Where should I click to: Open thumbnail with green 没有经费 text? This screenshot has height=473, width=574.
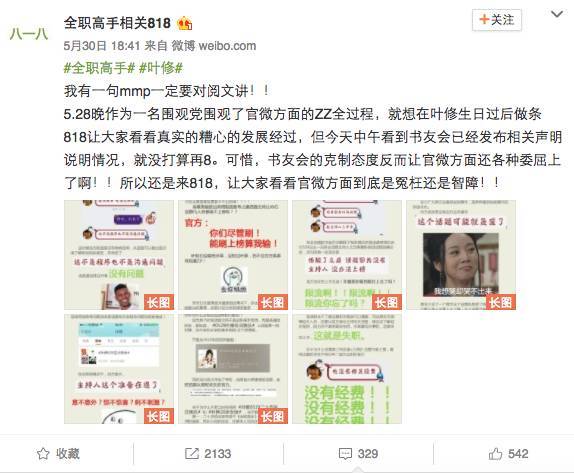[347, 369]
